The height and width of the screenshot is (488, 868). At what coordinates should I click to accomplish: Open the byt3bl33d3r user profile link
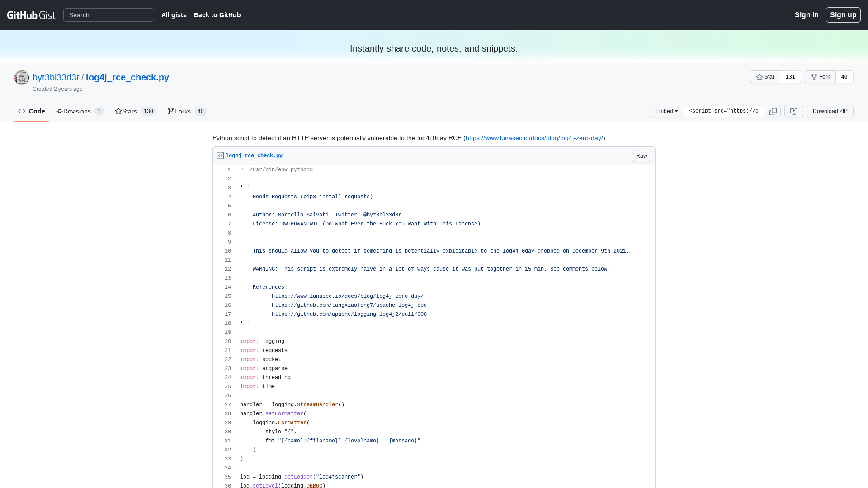(x=56, y=77)
